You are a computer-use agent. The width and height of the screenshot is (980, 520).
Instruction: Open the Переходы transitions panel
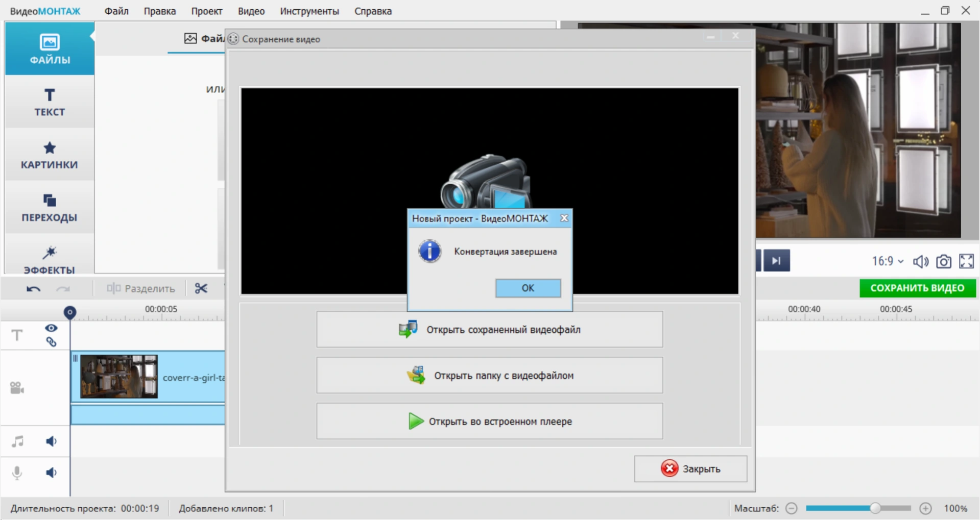[x=50, y=207]
